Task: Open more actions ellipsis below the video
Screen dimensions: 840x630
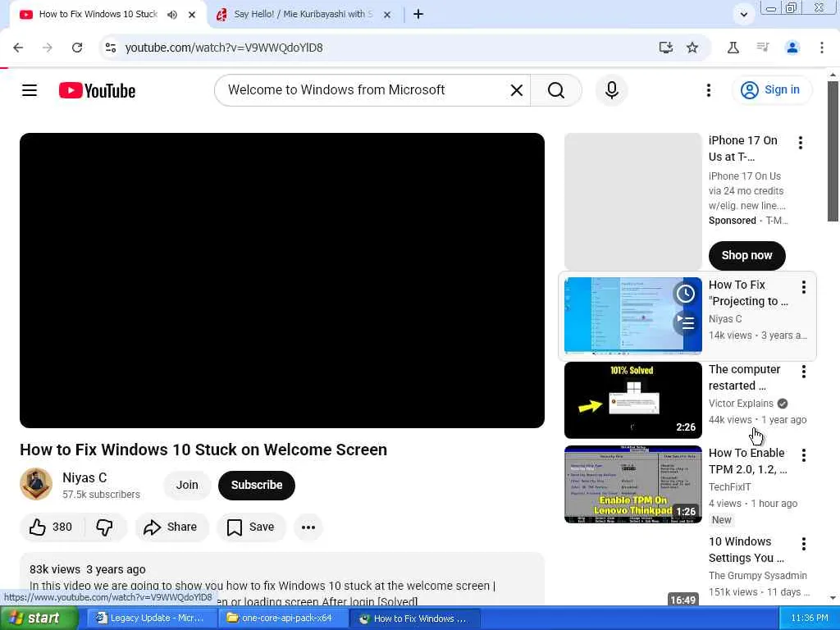Action: coord(308,527)
